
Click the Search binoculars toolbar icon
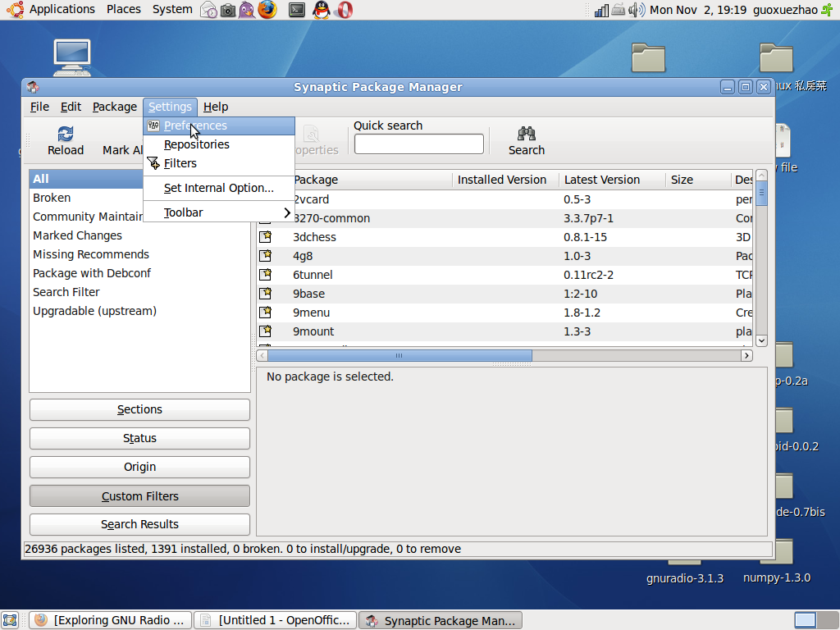pyautogui.click(x=526, y=134)
